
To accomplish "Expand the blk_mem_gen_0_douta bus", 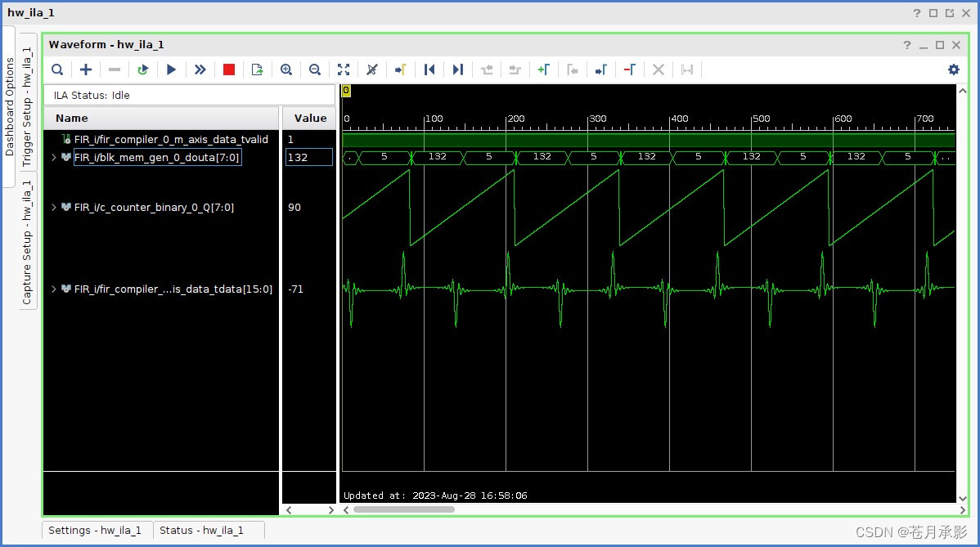I will tap(54, 157).
